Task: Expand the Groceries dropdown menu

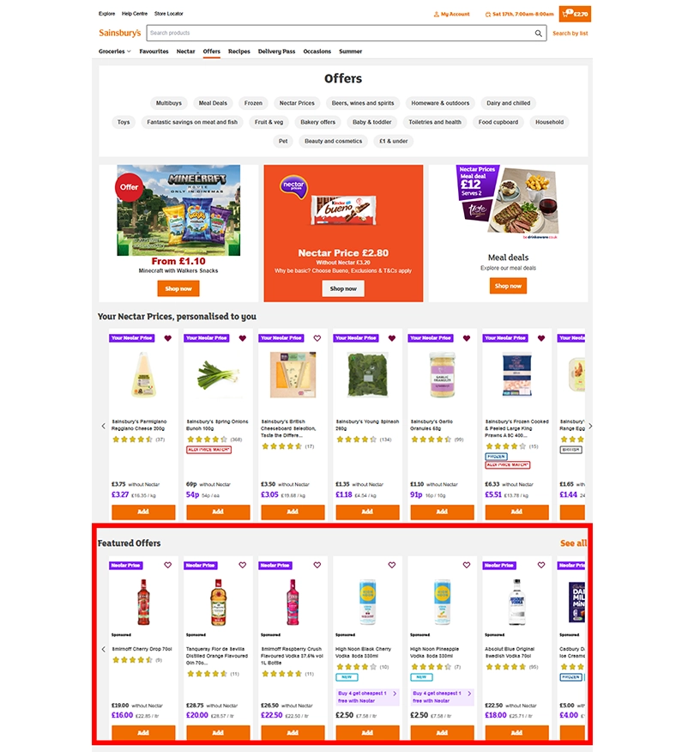Action: 114,52
